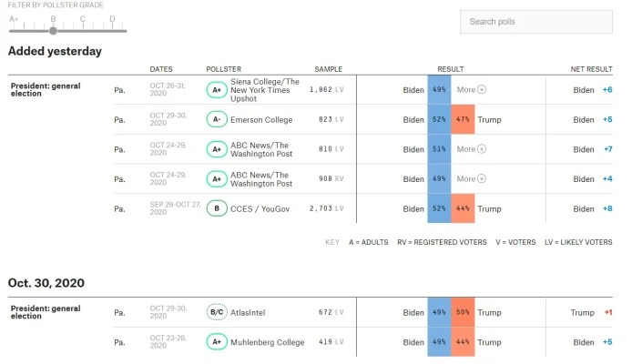
Task: Expand More on the ABC News 51% Biden row
Action: click(x=472, y=149)
